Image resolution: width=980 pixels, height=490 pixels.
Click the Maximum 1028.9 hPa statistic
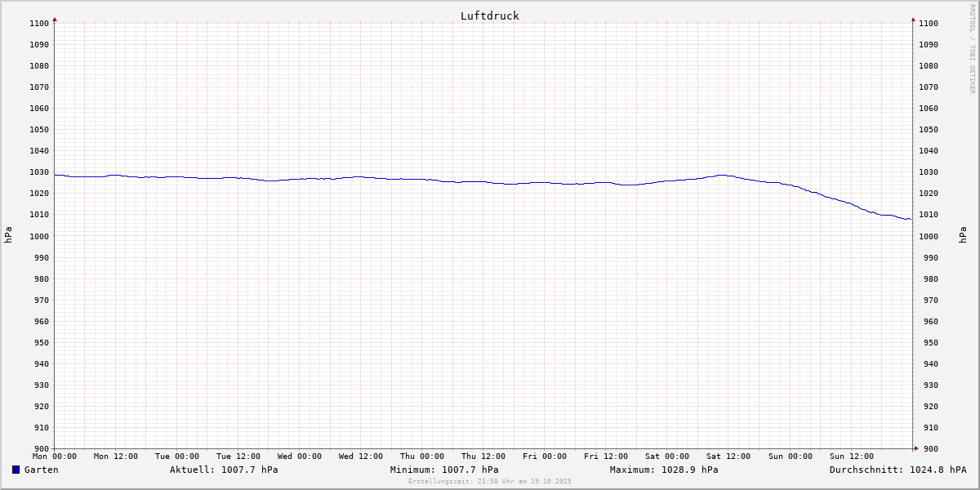(x=664, y=470)
